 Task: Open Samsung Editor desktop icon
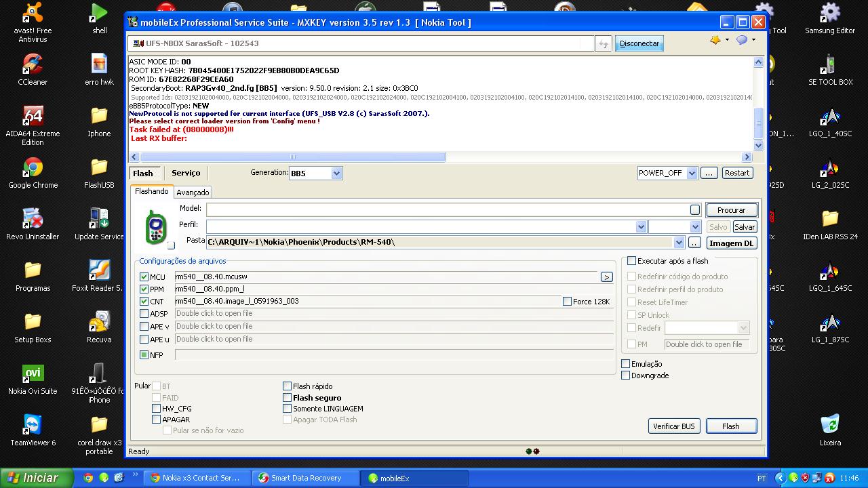click(830, 18)
